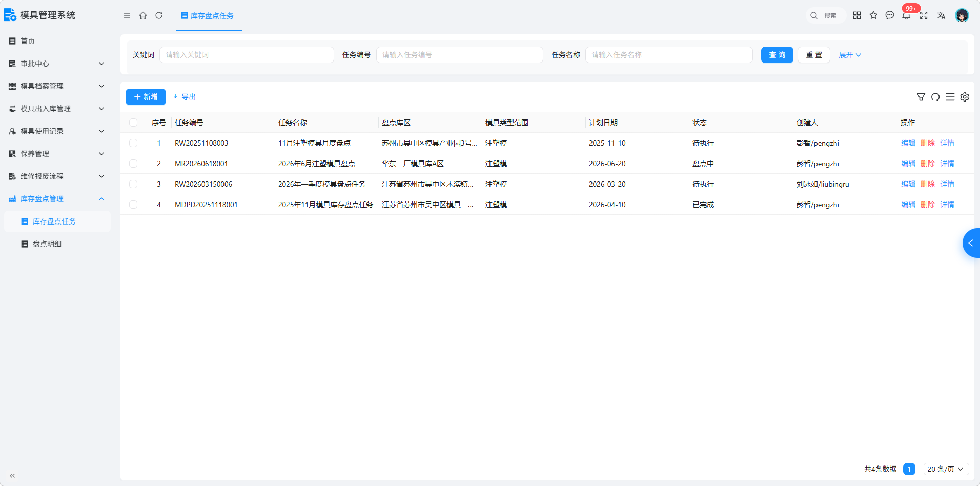Screen dimensions: 980x486
Task: Click the refresh page icon
Action: [159, 15]
